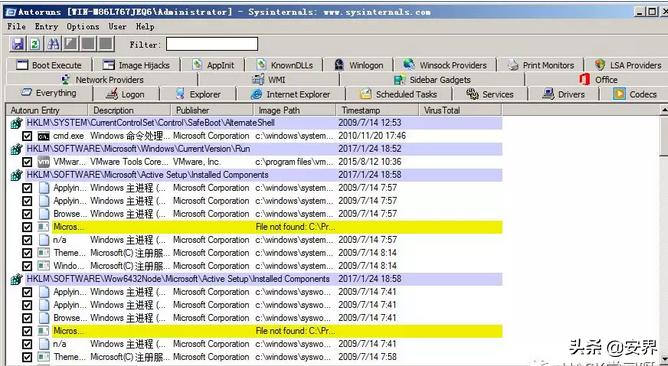Select the SafeBoot\AlternateShell registry key row
The height and width of the screenshot is (366, 668).
pos(256,123)
